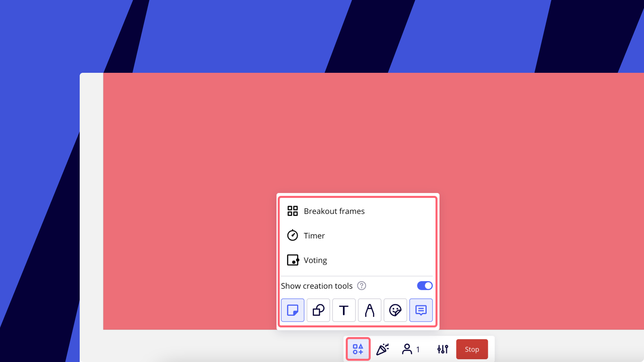Click the help icon beside Show creation tools
Image resolution: width=644 pixels, height=362 pixels.
361,286
